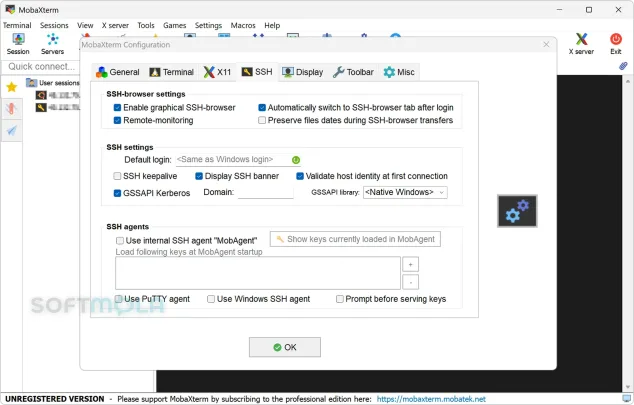The height and width of the screenshot is (405, 634).
Task: Switch to the General tab
Action: click(x=118, y=72)
